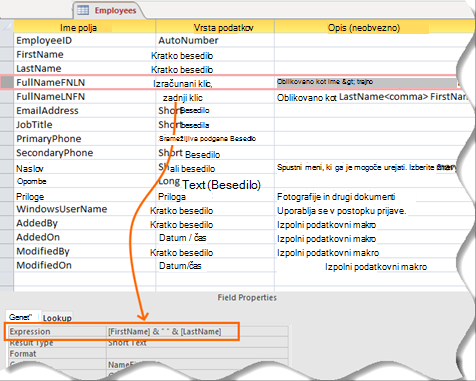Image resolution: width=476 pixels, height=381 pixels.
Task: Click 'Datum / čas' data type of AddedOn
Action: pos(215,238)
